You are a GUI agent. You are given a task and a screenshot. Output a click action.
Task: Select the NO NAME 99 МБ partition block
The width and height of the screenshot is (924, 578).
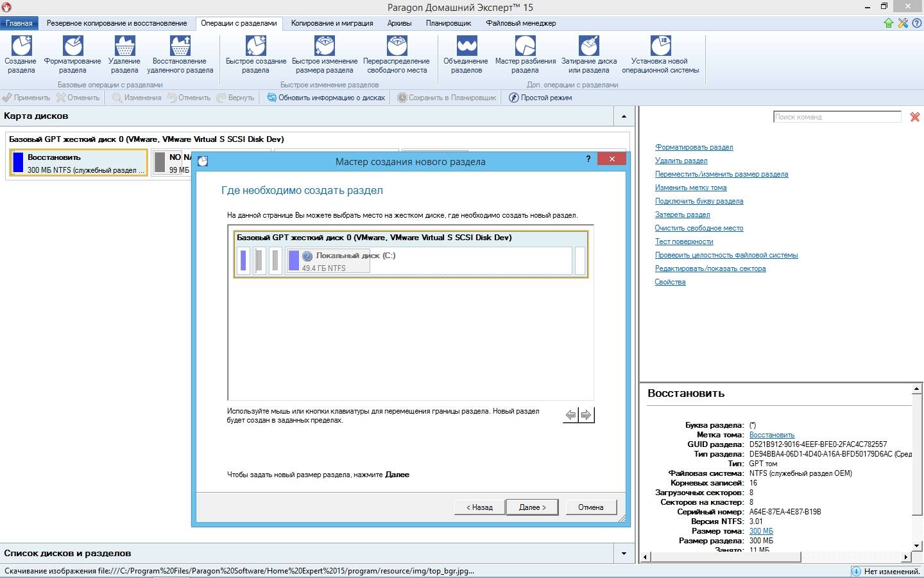tap(172, 163)
